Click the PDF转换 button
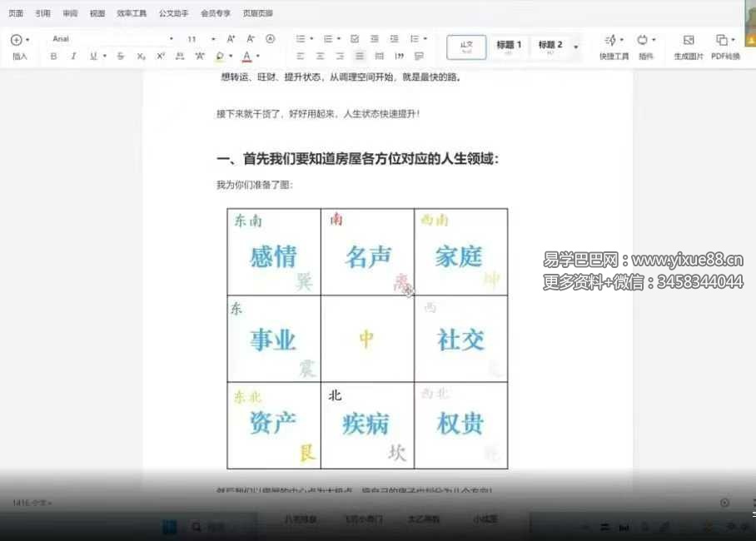Screen dimensions: 756x541 (x=725, y=47)
